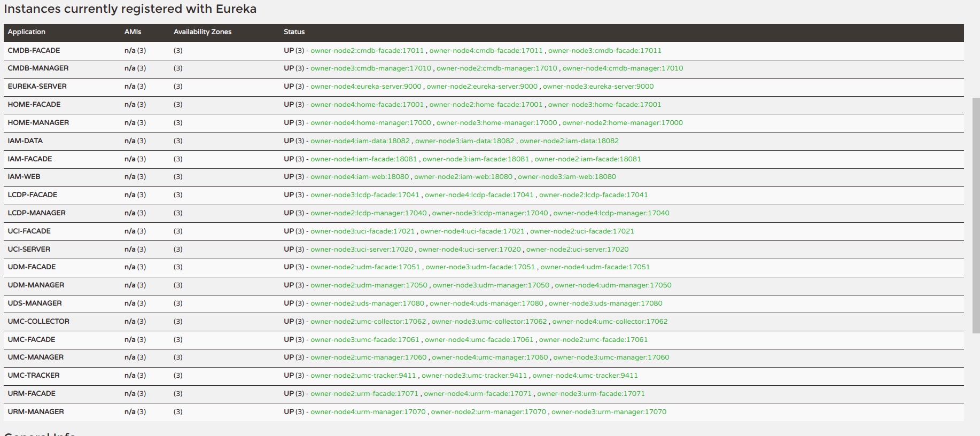Click owner-node4:iam-facade:18081 link
This screenshot has height=436, width=980.
coord(364,159)
